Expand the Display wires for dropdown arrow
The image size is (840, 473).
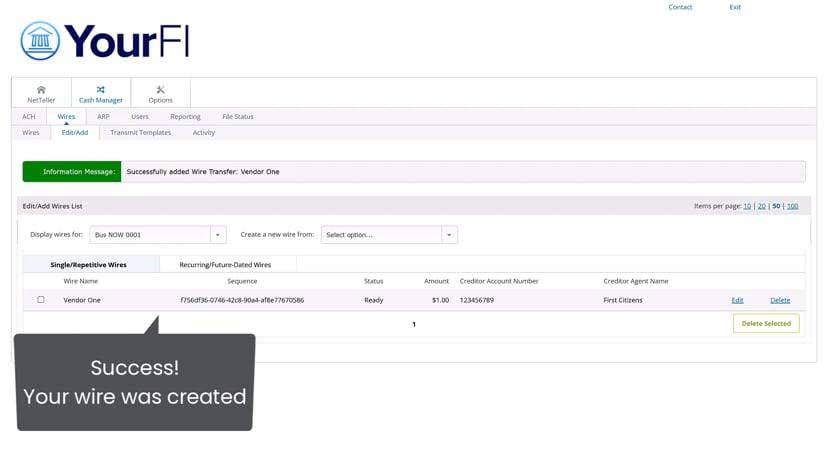[x=218, y=235]
